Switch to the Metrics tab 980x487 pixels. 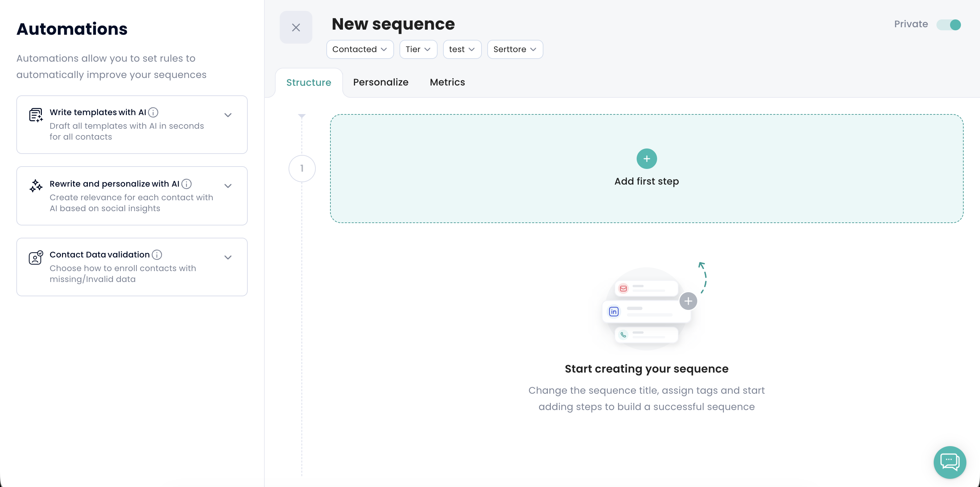(x=447, y=82)
